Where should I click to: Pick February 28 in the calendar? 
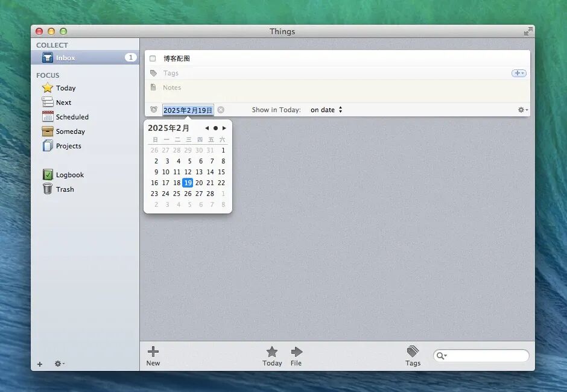pos(210,194)
